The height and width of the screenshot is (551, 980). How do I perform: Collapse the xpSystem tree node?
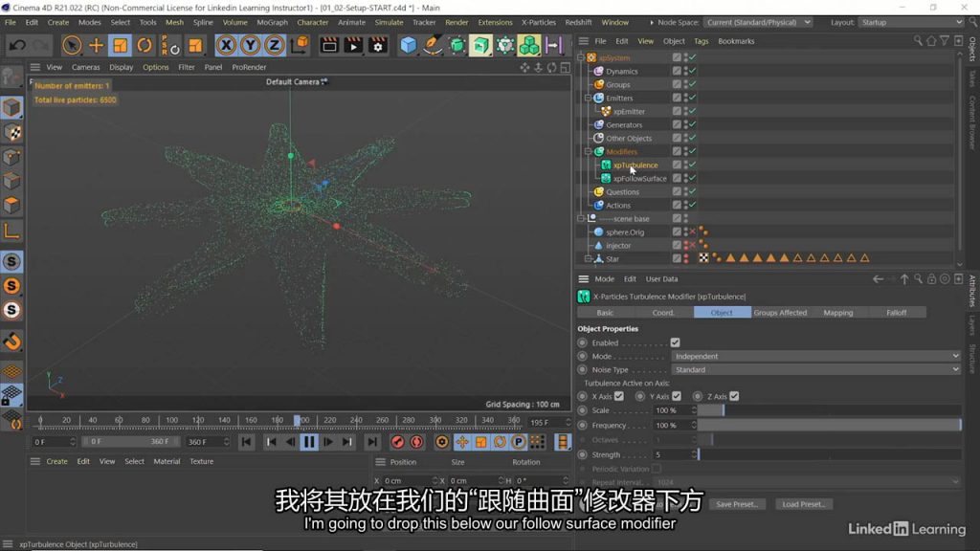click(x=581, y=57)
